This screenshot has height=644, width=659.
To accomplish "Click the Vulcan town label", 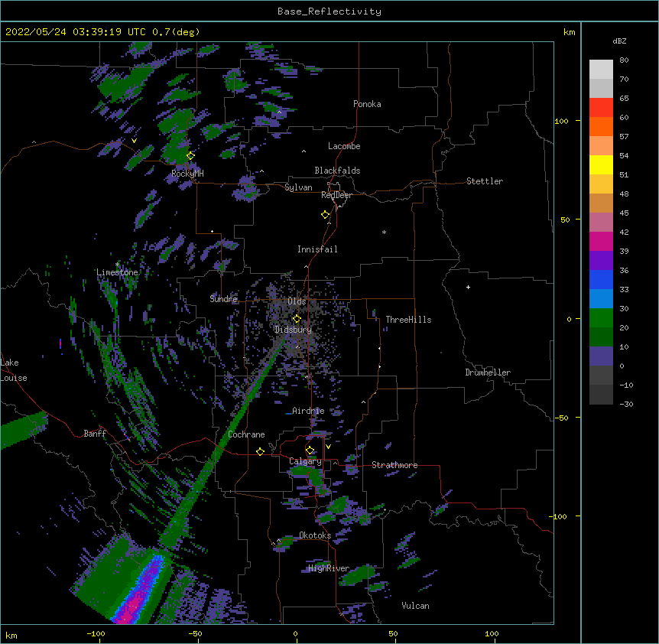I will pyautogui.click(x=415, y=606).
